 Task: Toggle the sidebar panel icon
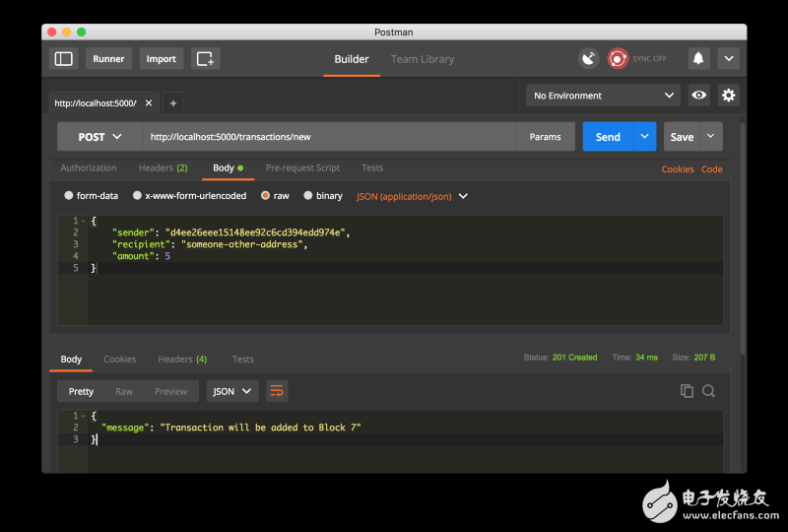(64, 59)
